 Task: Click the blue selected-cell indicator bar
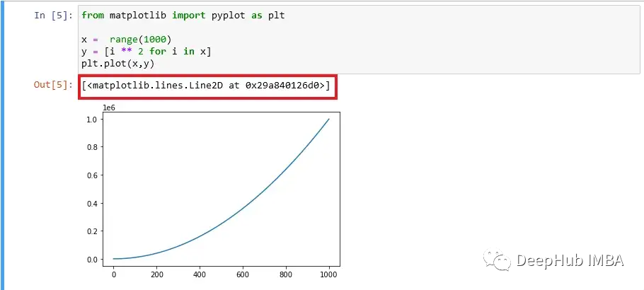click(x=1, y=145)
